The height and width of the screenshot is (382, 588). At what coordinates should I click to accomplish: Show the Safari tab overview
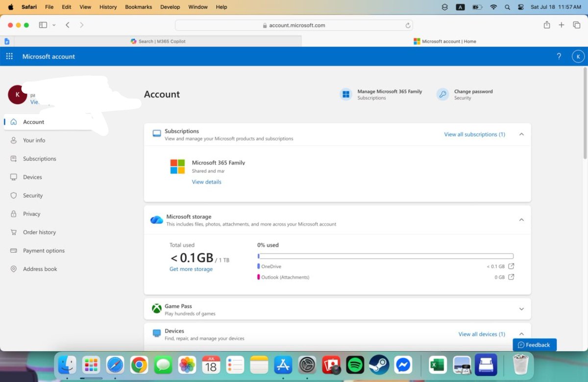[577, 25]
